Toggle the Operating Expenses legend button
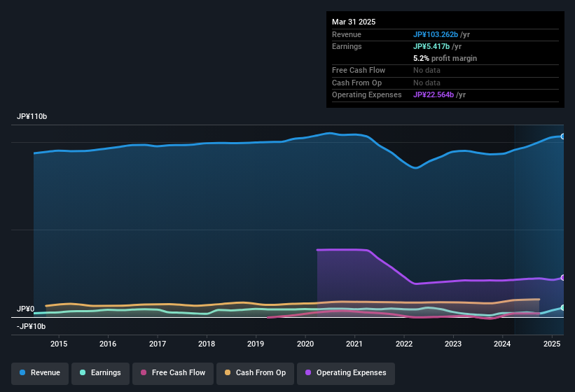Viewport: 575px width, 392px height. click(x=346, y=373)
